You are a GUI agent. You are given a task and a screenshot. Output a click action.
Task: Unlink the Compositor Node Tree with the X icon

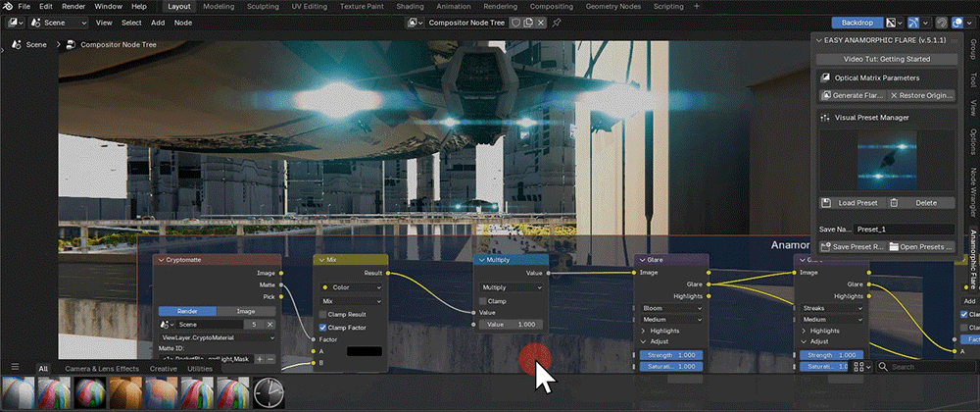click(x=541, y=23)
